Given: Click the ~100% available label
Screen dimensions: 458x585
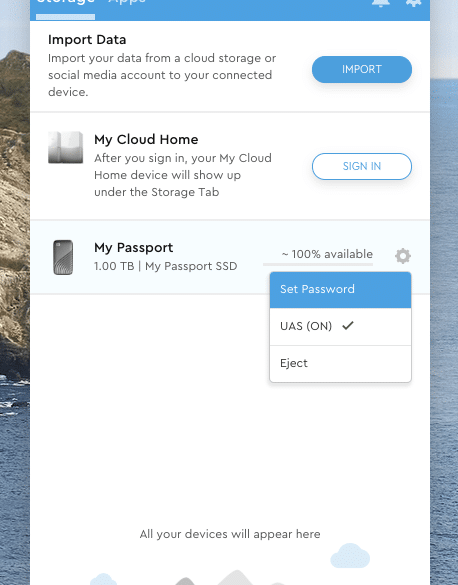Looking at the screenshot, I should click(x=327, y=254).
